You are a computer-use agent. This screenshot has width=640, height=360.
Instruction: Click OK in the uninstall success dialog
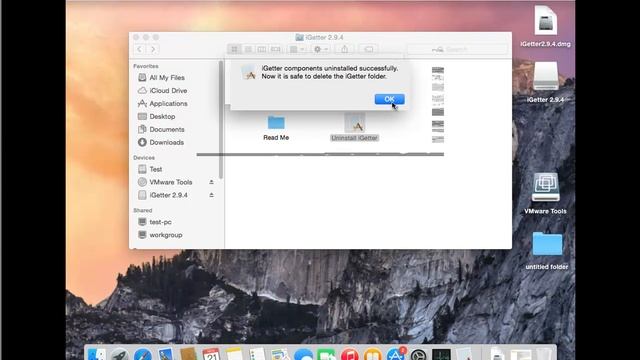click(389, 99)
